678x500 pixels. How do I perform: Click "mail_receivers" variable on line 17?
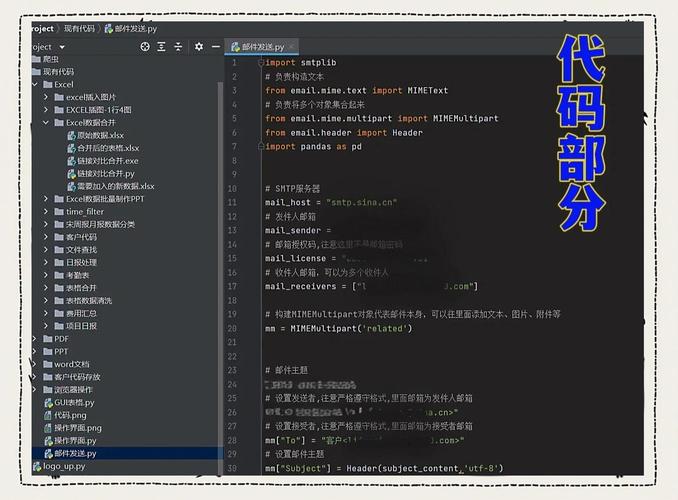click(x=301, y=286)
